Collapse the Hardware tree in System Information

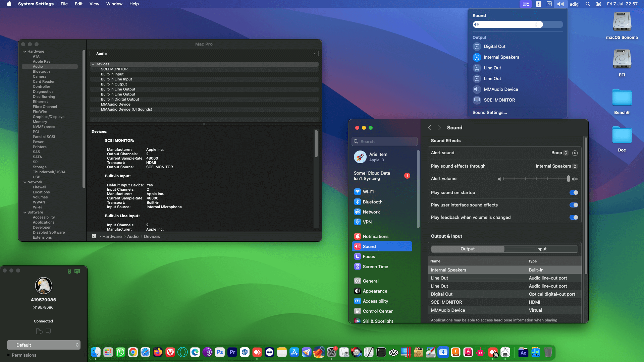[25, 52]
